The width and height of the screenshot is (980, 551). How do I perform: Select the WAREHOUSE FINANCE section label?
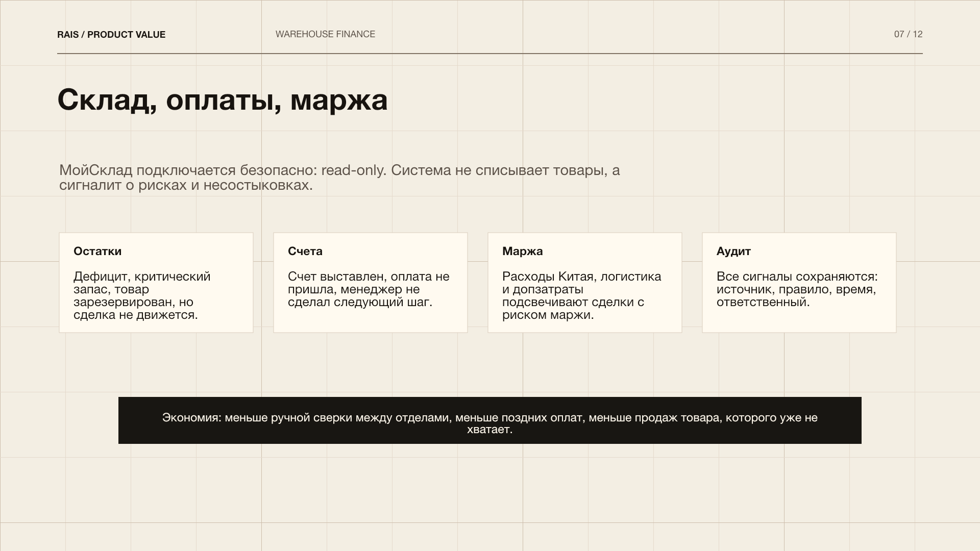[x=325, y=34]
